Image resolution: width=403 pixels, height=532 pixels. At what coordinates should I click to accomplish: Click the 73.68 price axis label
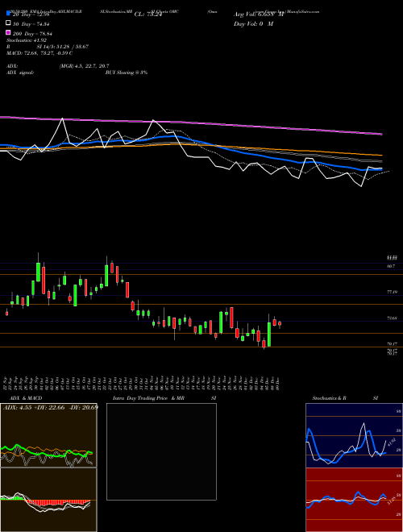tap(392, 318)
